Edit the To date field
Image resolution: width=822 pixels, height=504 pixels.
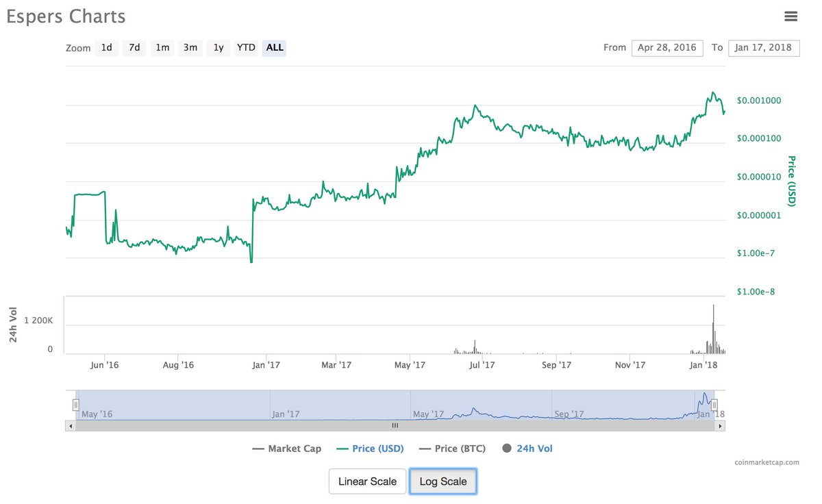764,48
